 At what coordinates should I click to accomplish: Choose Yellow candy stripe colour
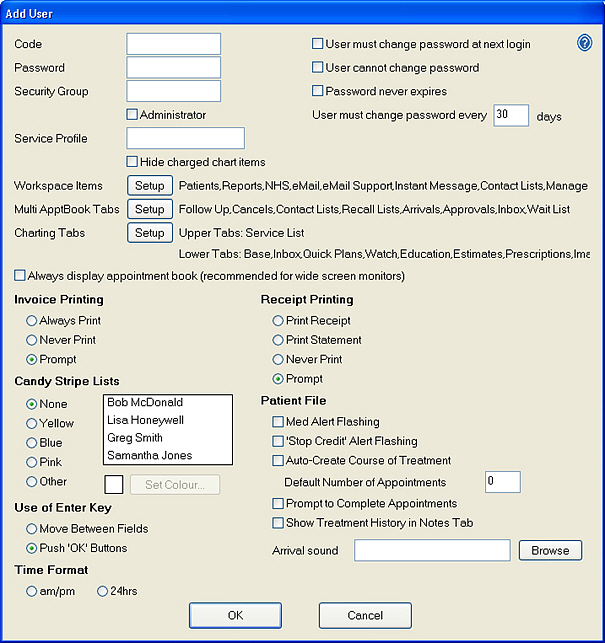click(x=32, y=424)
